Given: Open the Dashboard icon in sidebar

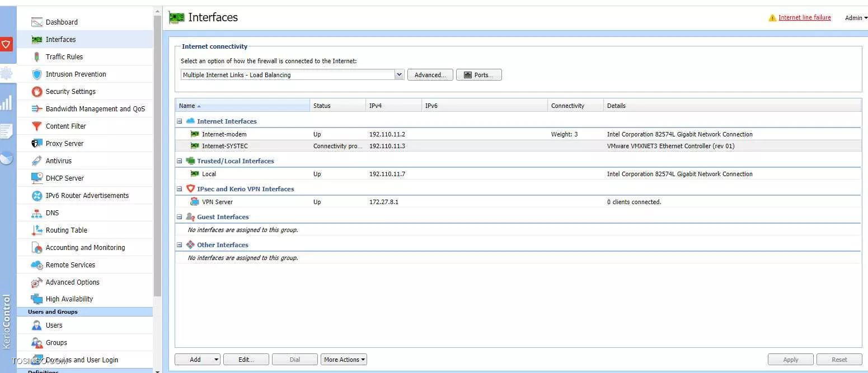Looking at the screenshot, I should click(x=37, y=22).
